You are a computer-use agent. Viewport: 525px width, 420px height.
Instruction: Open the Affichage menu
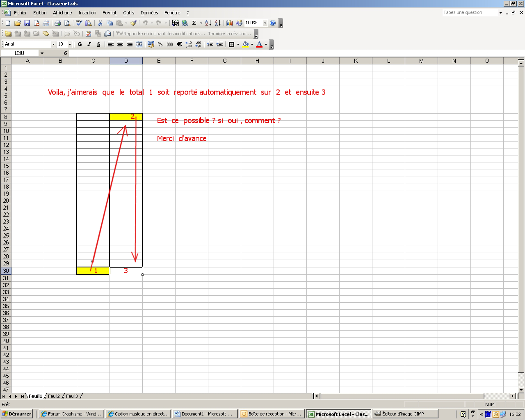(62, 13)
